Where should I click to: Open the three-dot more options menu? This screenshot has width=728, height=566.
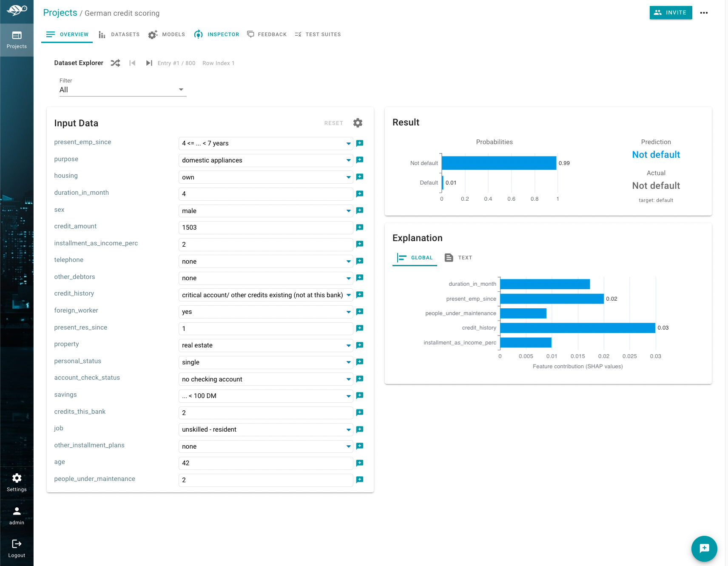coord(704,13)
